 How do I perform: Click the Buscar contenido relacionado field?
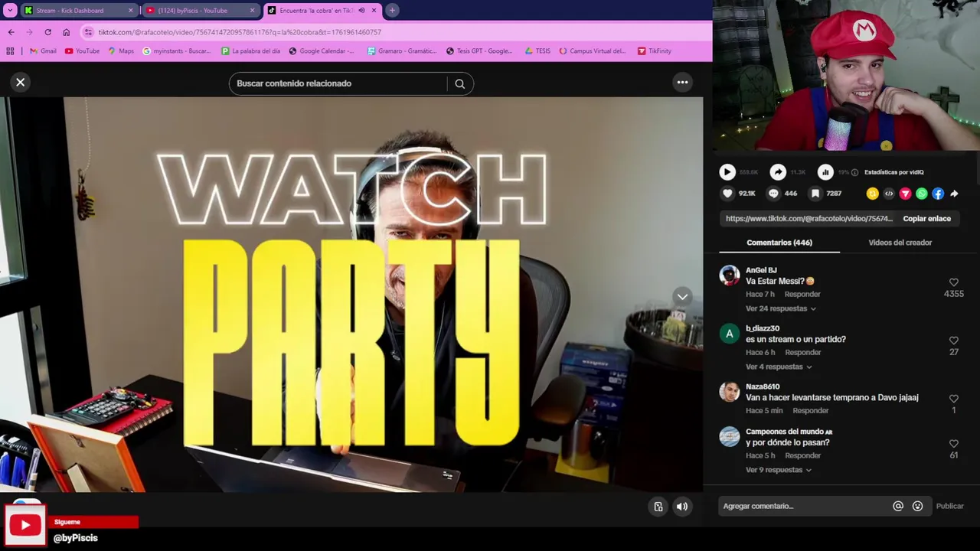click(x=337, y=83)
